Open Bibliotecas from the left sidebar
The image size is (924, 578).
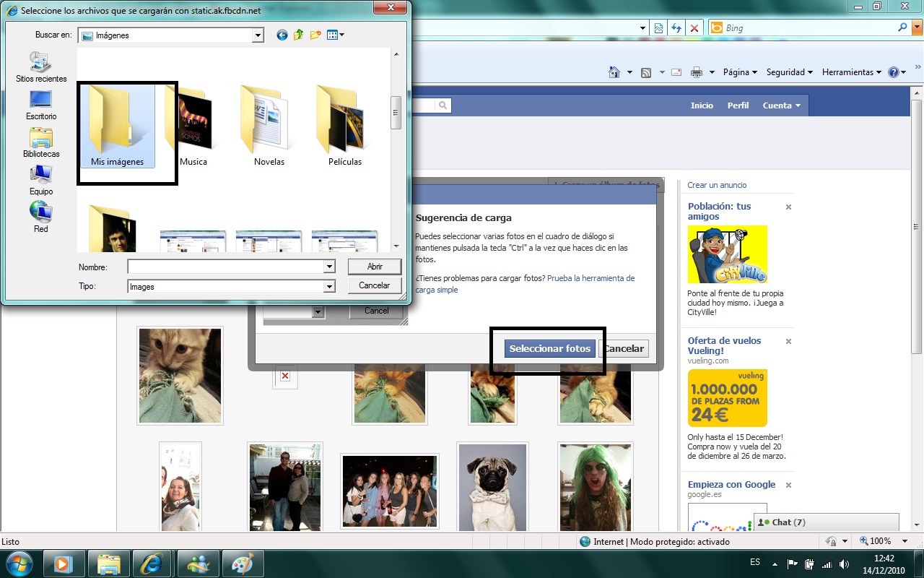(40, 141)
